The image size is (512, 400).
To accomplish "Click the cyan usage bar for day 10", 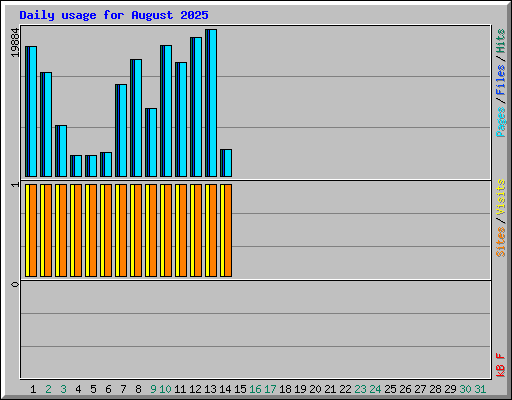I will 168,111.
